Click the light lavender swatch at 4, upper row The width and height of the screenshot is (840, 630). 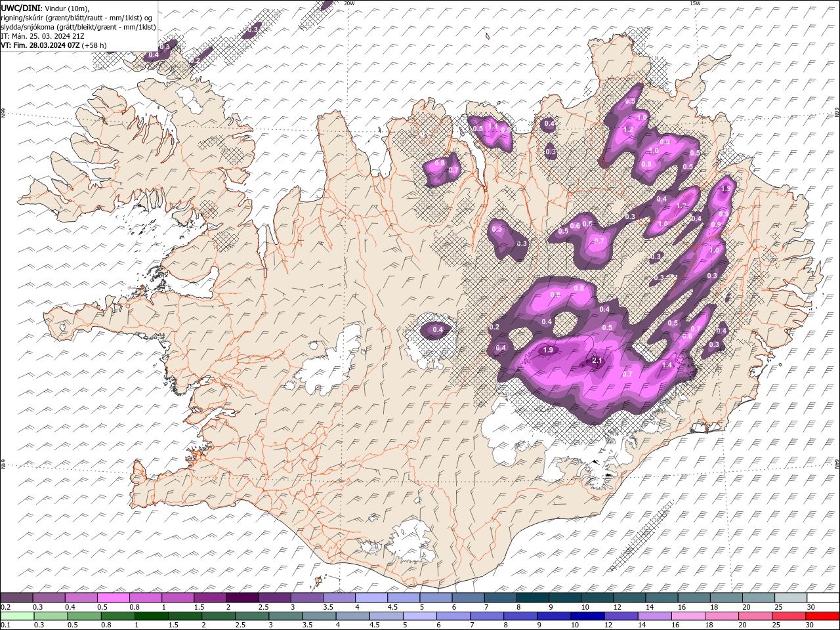coord(371,598)
